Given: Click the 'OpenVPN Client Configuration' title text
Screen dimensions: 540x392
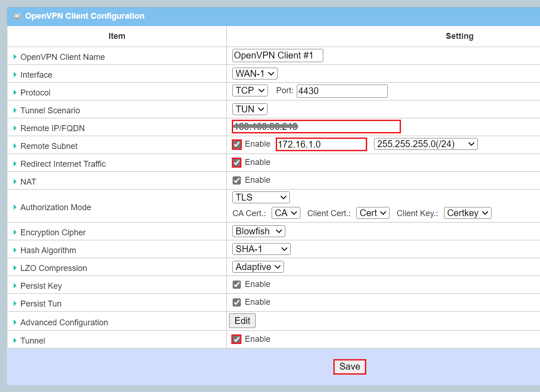Looking at the screenshot, I should coord(85,16).
